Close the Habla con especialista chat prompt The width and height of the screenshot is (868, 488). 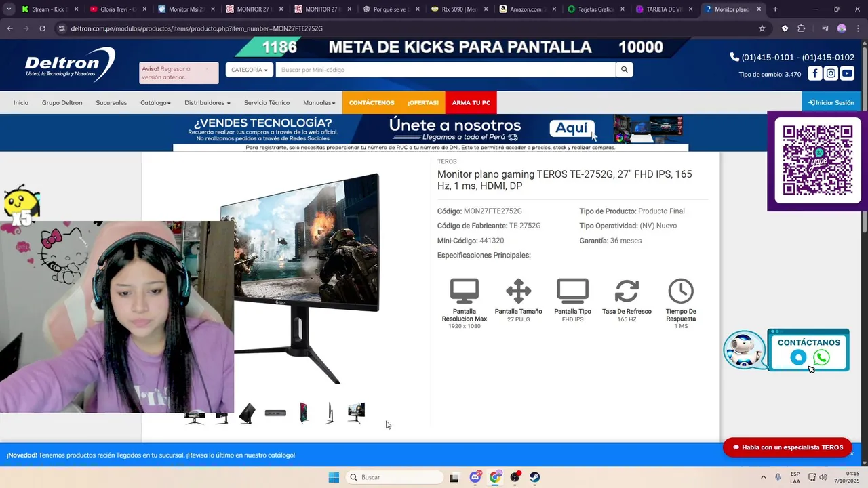pyautogui.click(x=852, y=454)
